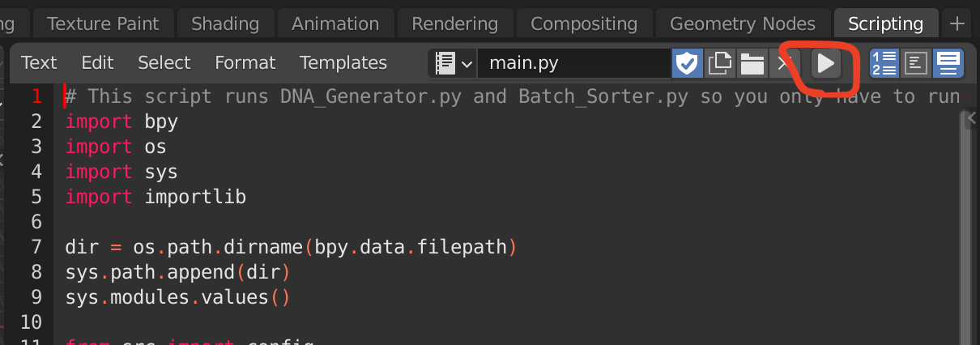The width and height of the screenshot is (980, 345).
Task: Open the text datablock browser dropdown
Action: (x=453, y=63)
